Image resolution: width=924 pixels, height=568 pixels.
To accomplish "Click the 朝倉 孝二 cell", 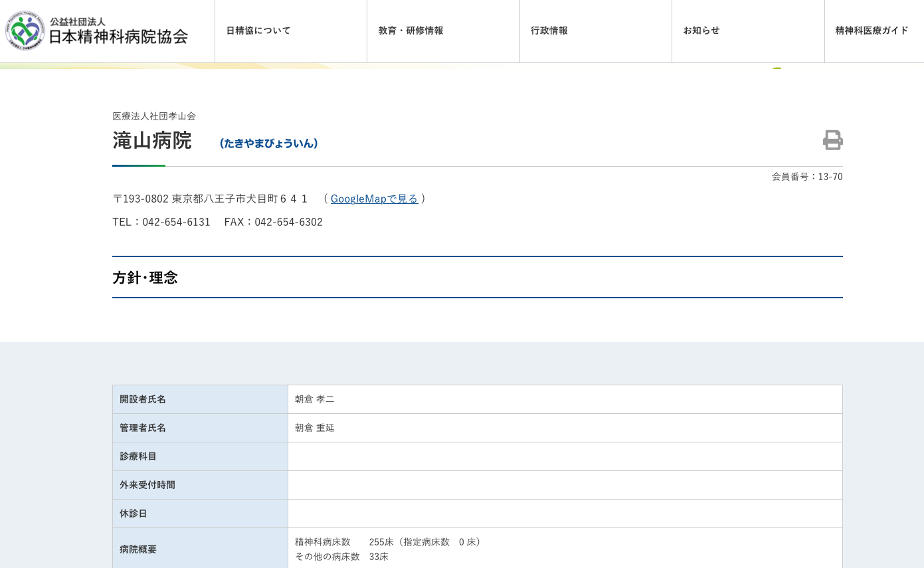I will [565, 399].
